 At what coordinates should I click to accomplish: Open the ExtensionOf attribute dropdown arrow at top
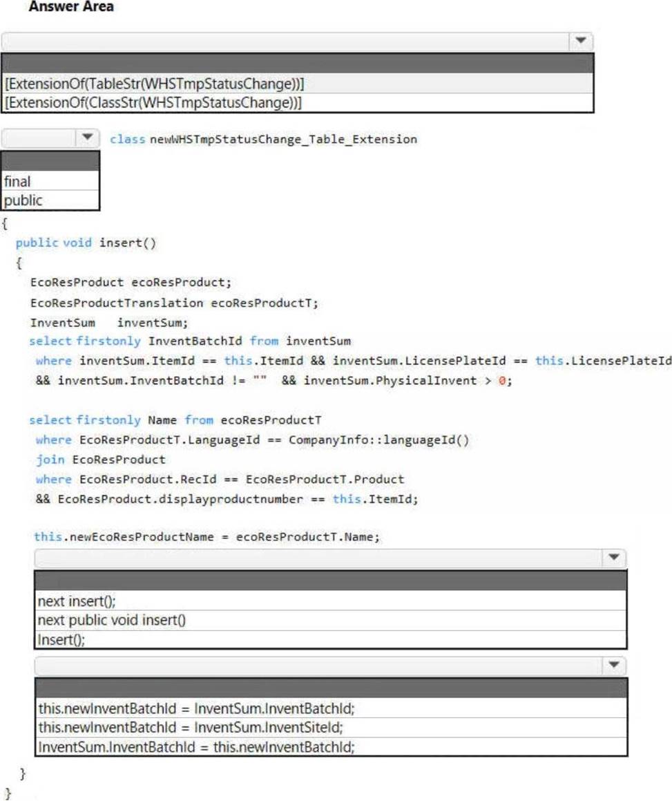[580, 41]
